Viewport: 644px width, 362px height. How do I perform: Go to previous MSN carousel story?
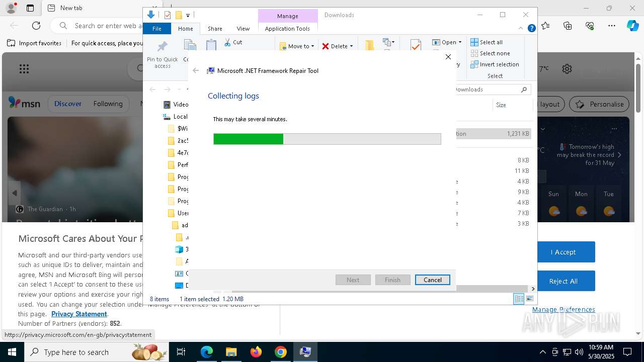tap(15, 193)
